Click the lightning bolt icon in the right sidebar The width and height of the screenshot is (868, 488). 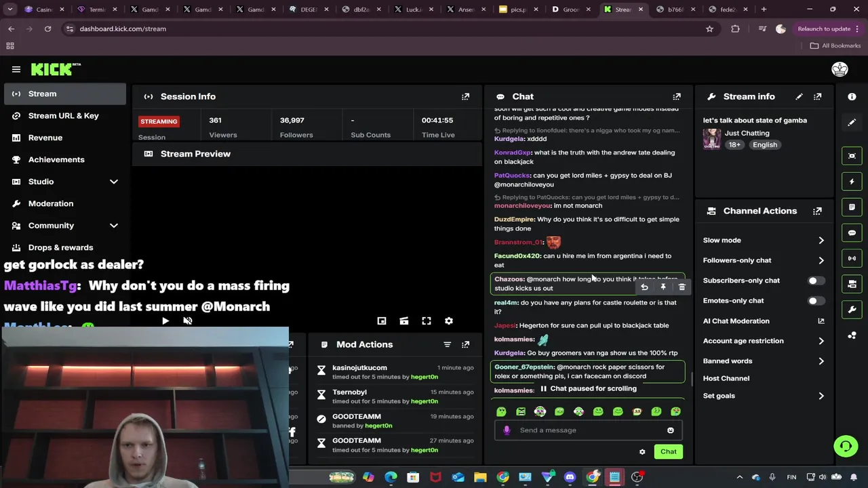tap(852, 182)
